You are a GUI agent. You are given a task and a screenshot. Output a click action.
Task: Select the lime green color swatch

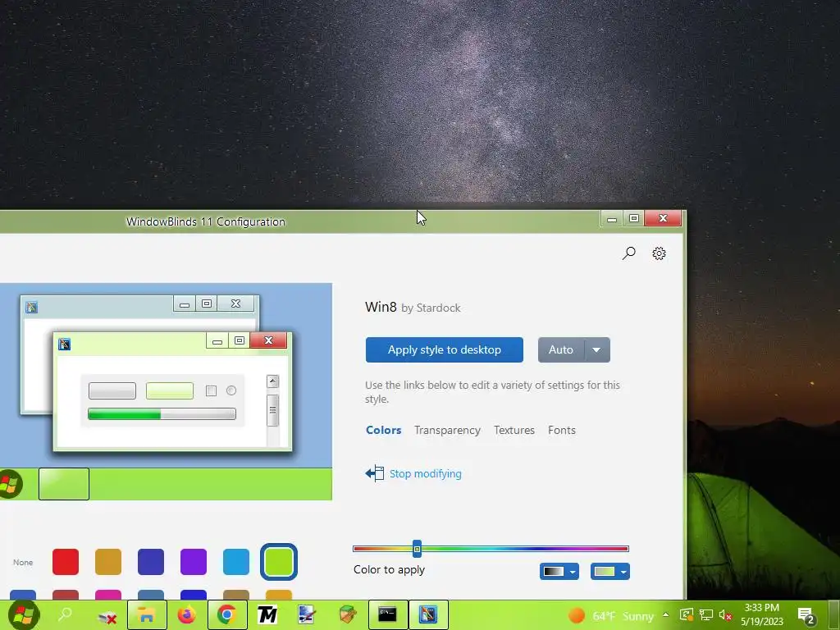[x=279, y=561]
